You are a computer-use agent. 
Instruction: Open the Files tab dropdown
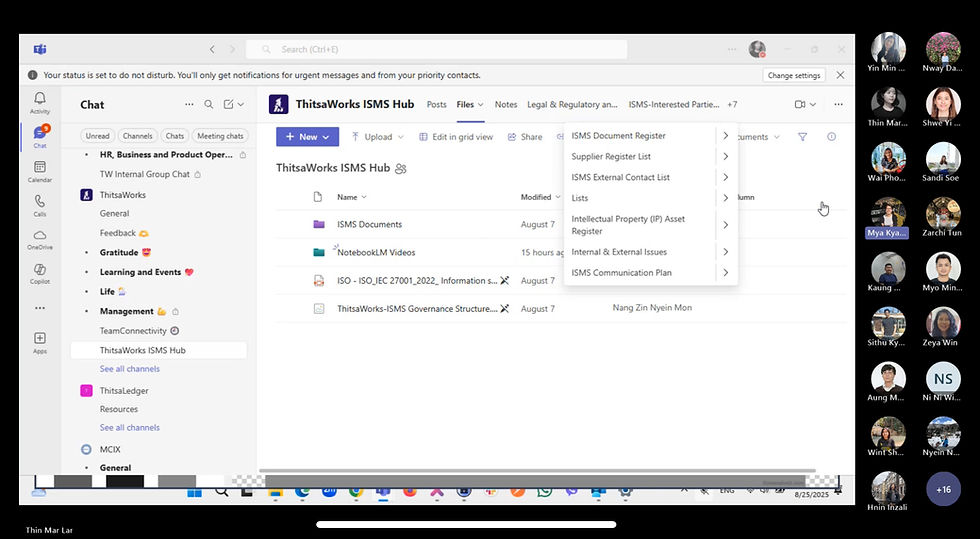point(481,104)
